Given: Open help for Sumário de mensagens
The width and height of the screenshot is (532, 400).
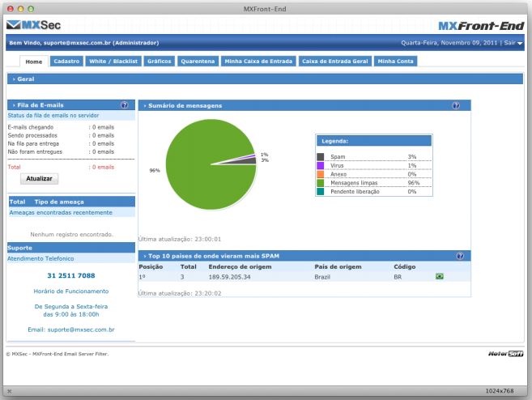Looking at the screenshot, I should click(456, 105).
